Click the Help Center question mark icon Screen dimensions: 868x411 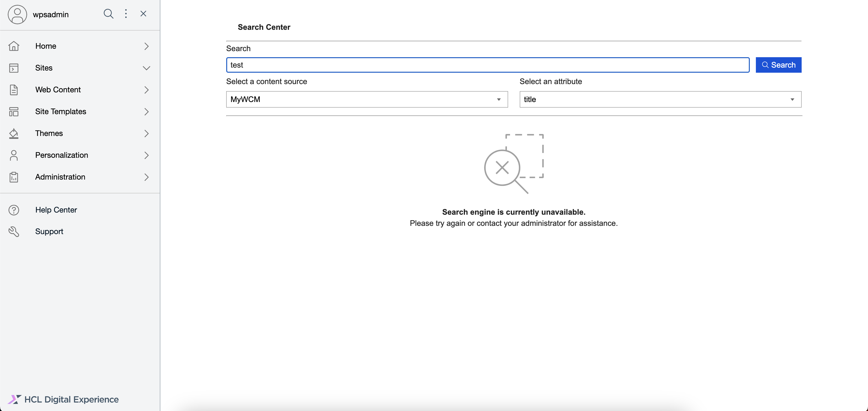pos(14,210)
